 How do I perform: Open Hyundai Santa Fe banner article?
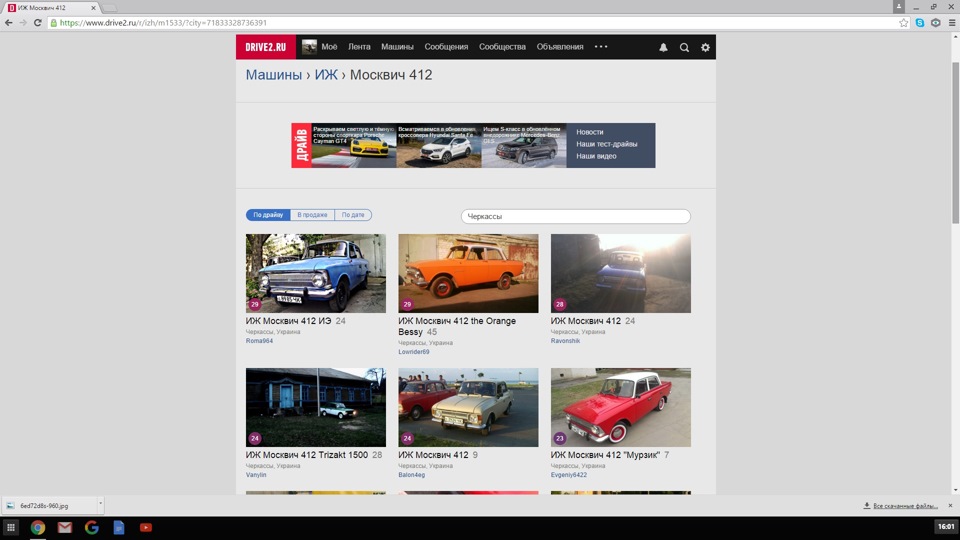pos(439,145)
